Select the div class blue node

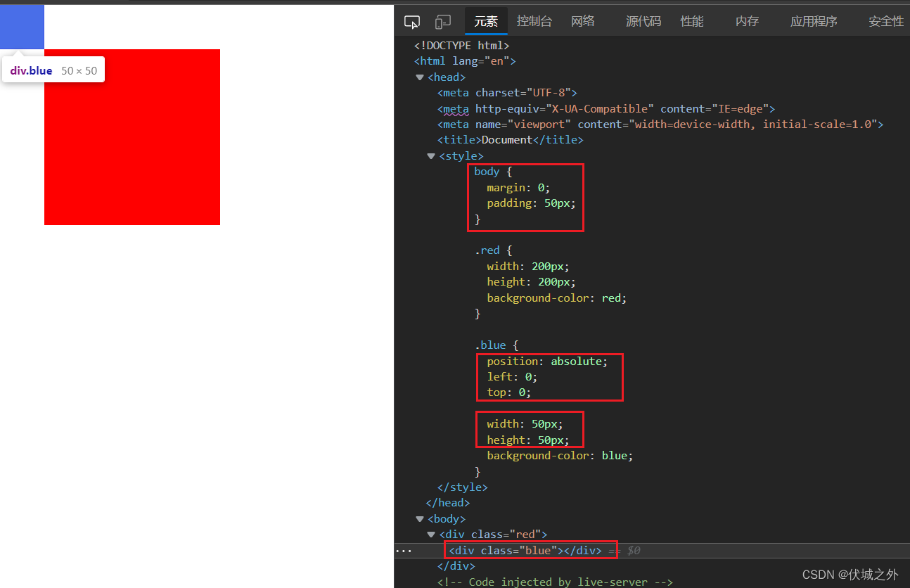point(525,551)
